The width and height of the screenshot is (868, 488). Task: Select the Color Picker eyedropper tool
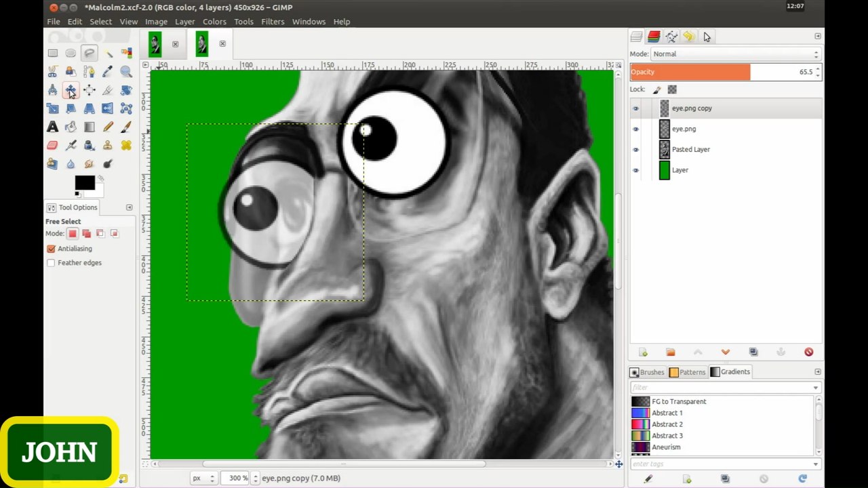coord(107,71)
